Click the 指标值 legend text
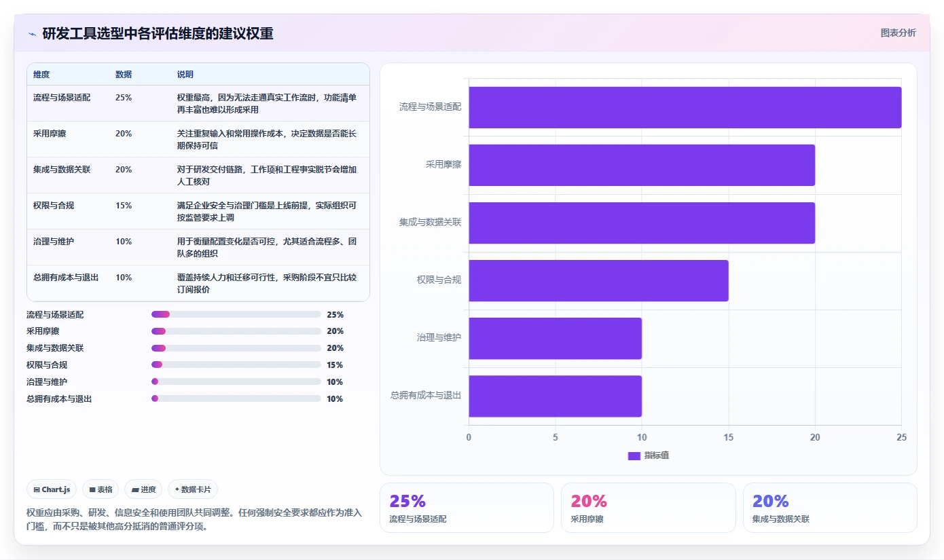944x560 pixels. point(657,455)
